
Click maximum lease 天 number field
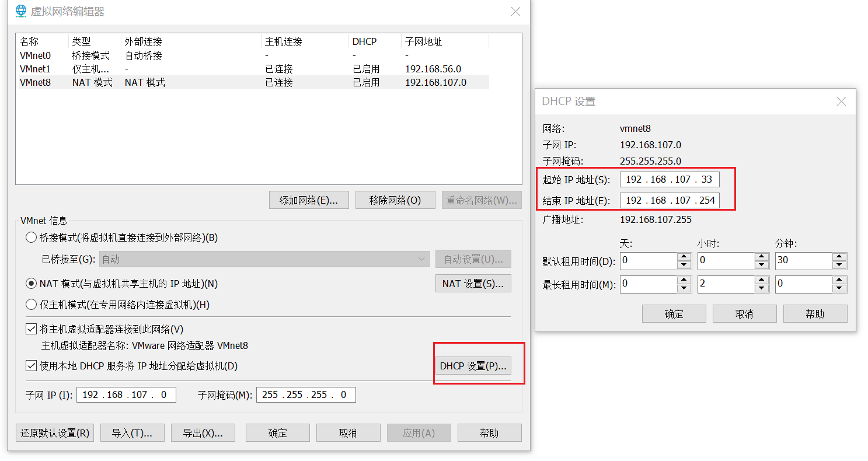point(649,284)
